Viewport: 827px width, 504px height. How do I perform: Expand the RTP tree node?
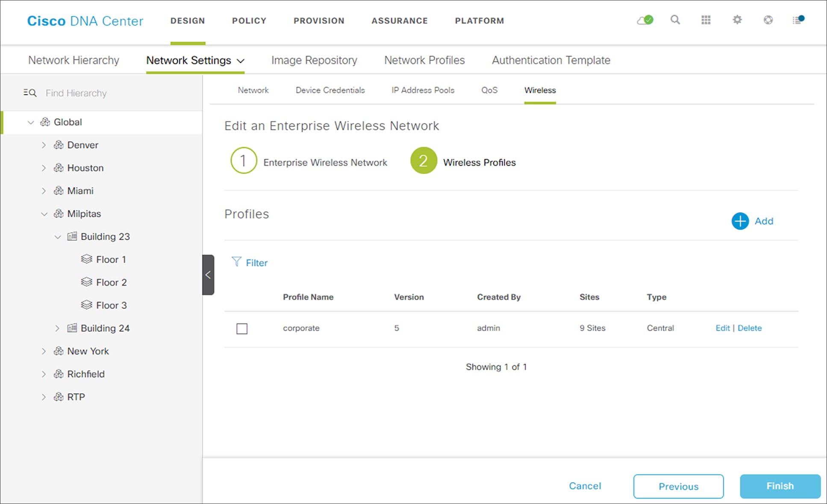pos(44,397)
